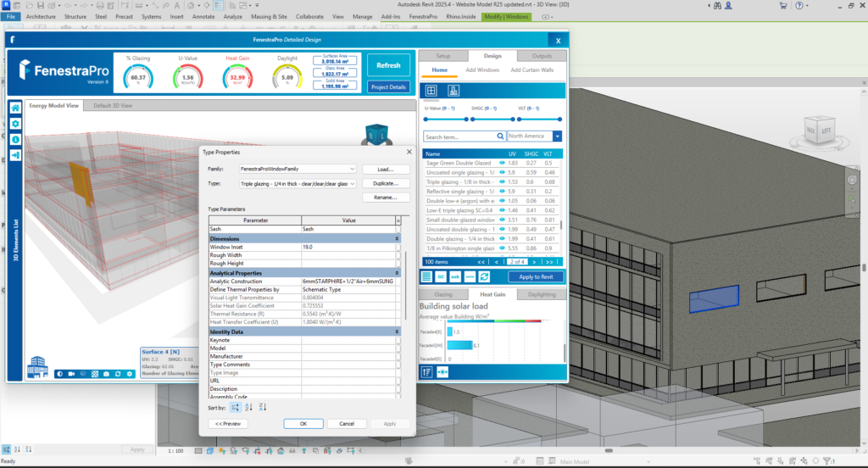Jump to the last page of glazing items
This screenshot has width=868, height=468.
point(549,262)
